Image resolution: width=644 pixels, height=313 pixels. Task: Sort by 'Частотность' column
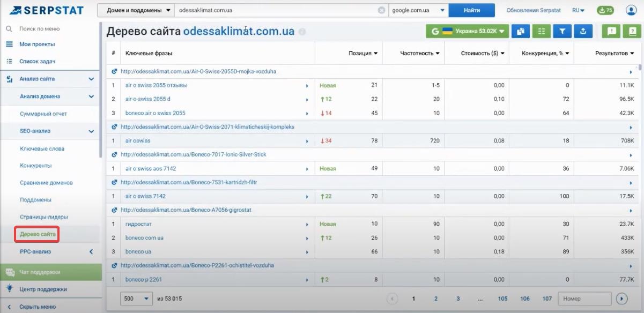[x=420, y=54]
